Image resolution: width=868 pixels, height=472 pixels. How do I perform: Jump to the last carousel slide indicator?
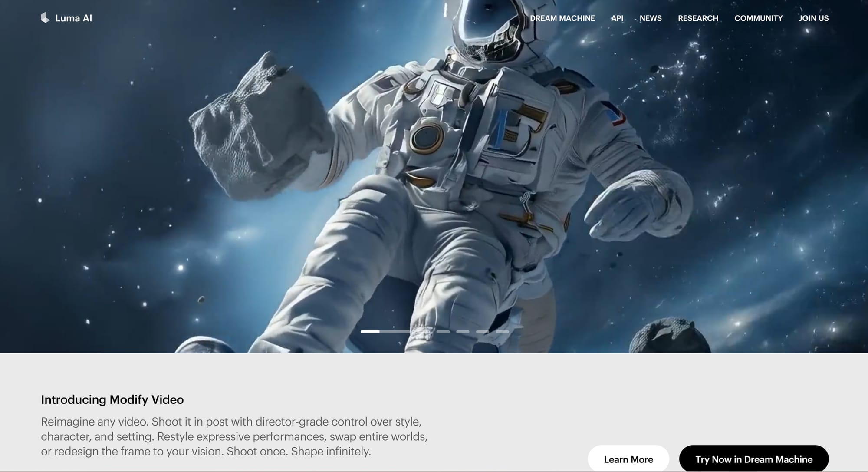[502, 332]
